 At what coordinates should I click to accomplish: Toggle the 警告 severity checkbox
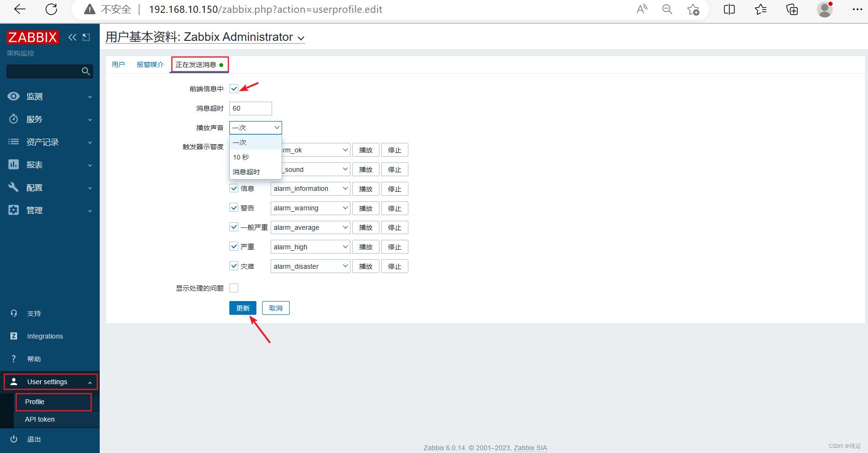[234, 208]
